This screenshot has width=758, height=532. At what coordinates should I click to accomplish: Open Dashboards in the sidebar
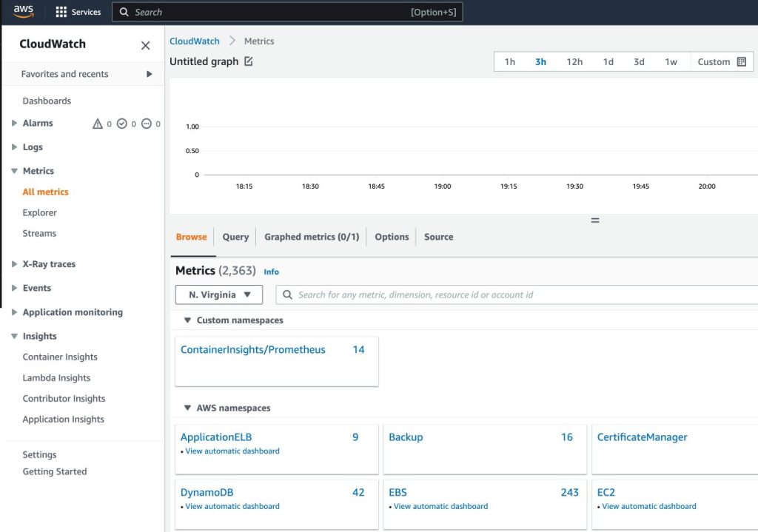pos(47,101)
